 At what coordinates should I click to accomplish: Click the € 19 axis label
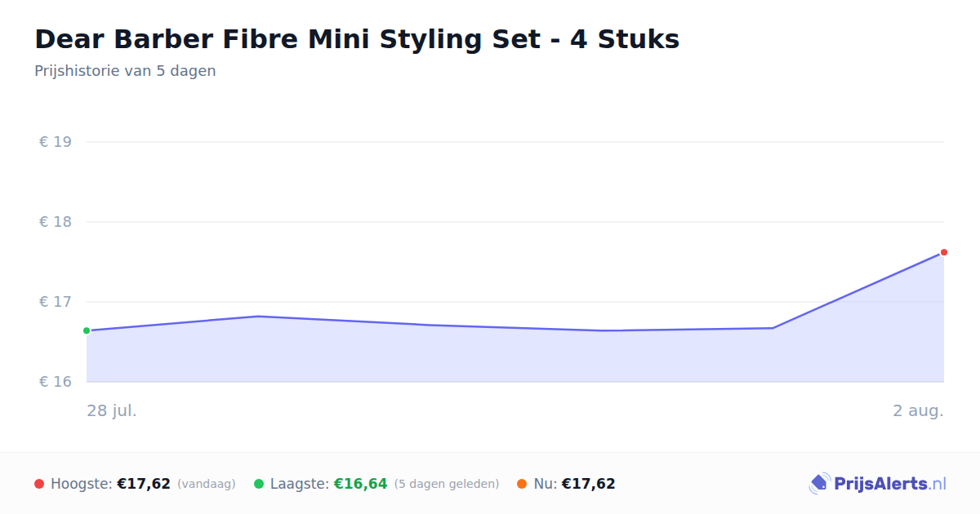coord(56,142)
